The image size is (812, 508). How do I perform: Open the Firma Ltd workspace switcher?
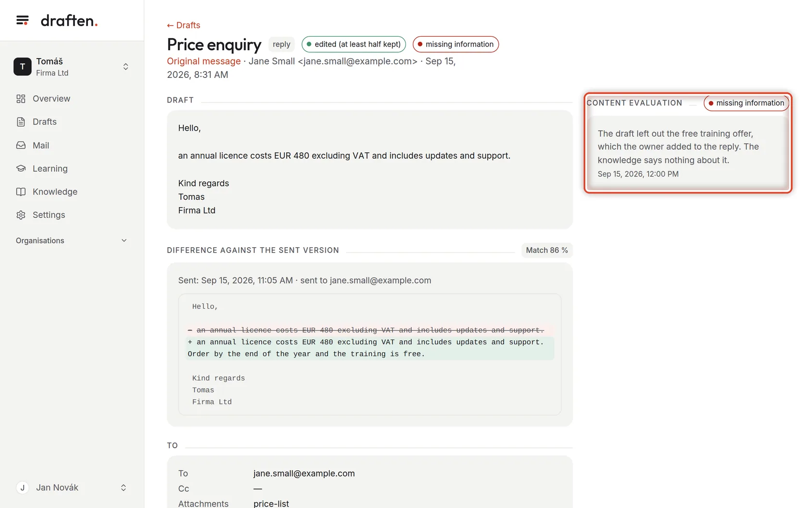(x=72, y=67)
